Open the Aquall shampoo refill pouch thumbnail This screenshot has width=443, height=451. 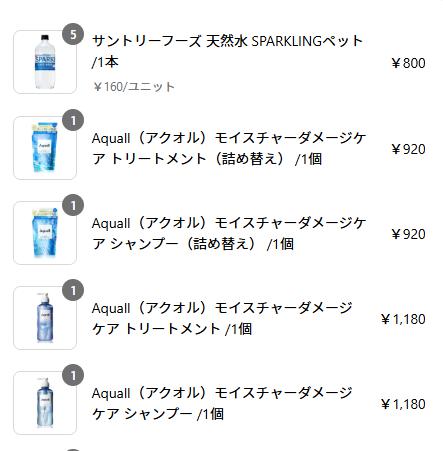[45, 233]
